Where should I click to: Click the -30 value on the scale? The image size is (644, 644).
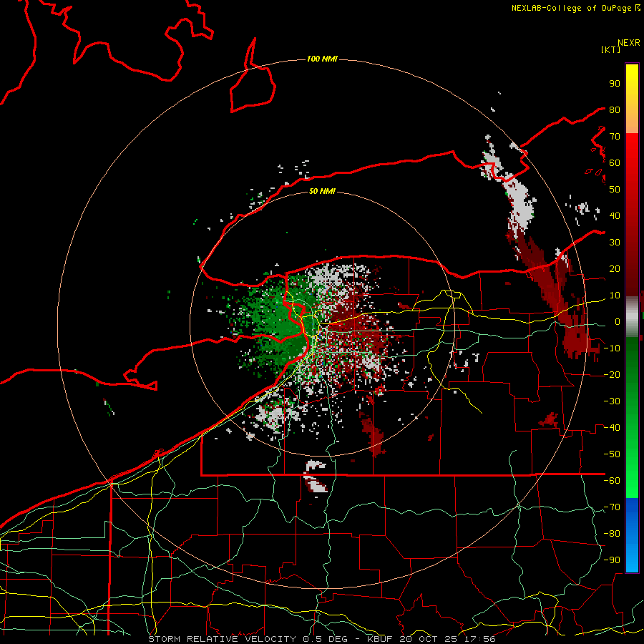[x=612, y=401]
